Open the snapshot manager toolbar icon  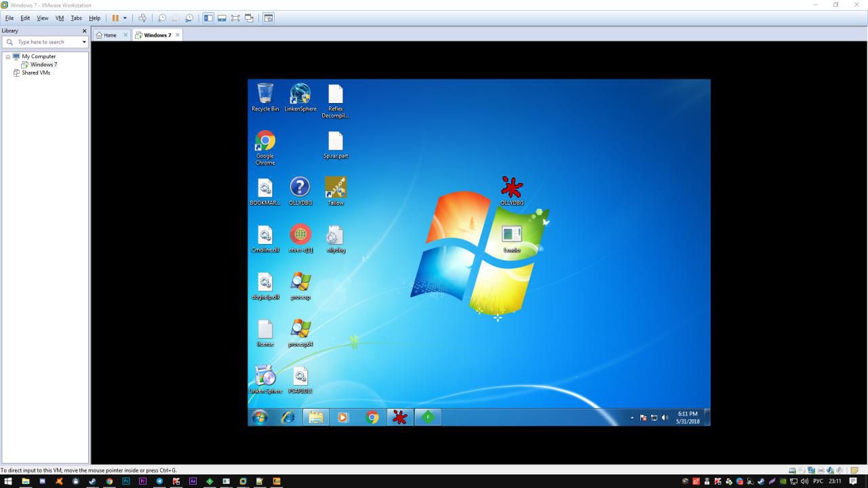(x=189, y=18)
